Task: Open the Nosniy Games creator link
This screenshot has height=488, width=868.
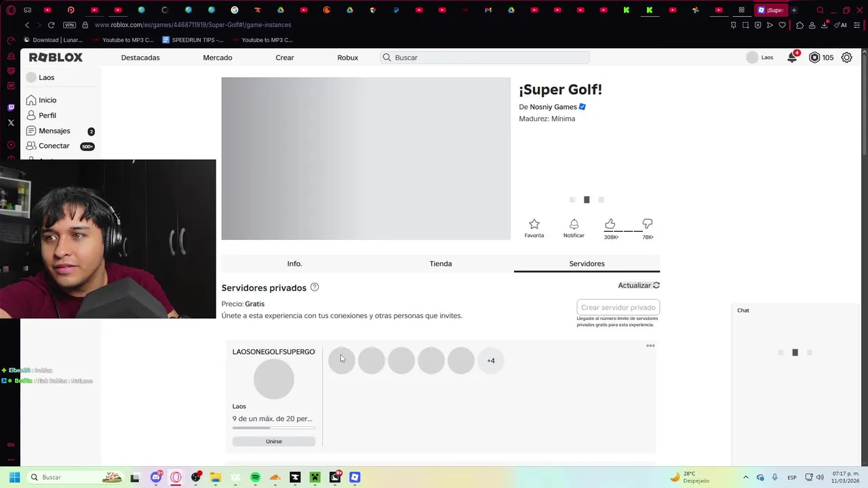Action: click(553, 107)
